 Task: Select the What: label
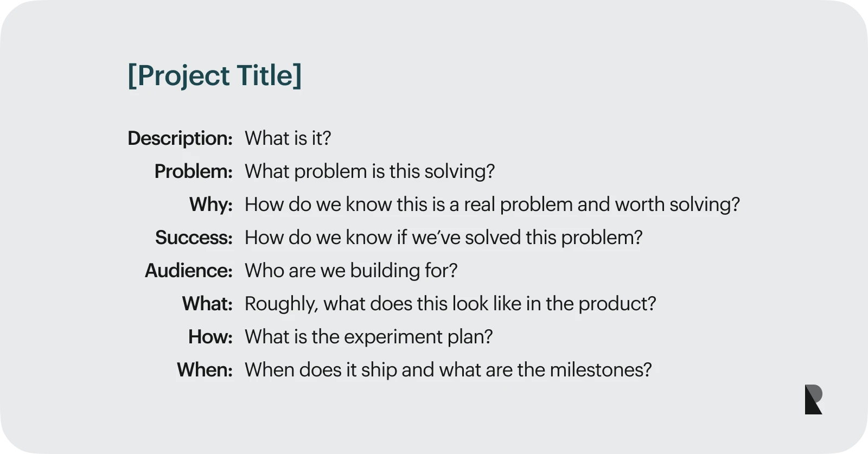click(x=207, y=304)
